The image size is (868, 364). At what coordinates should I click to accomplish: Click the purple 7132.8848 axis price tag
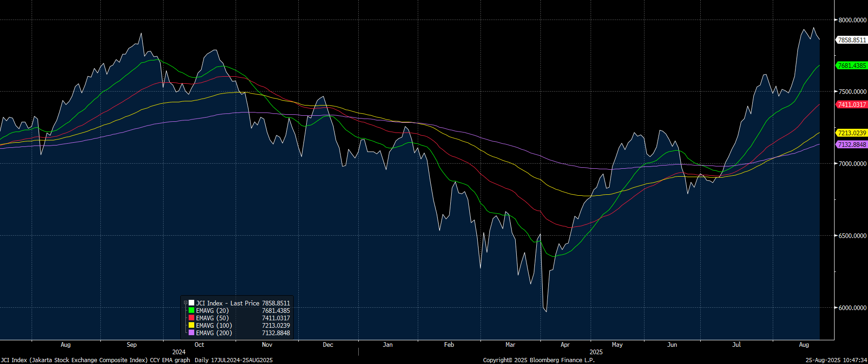(x=852, y=145)
